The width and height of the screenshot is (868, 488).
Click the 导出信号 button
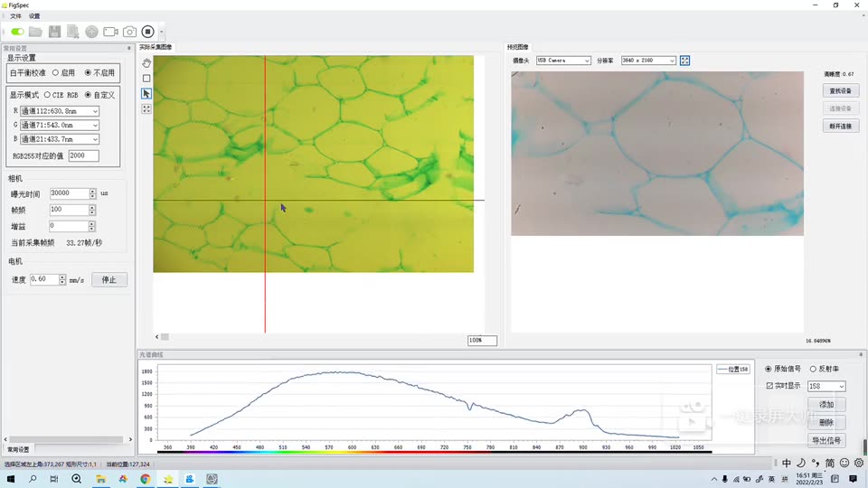click(x=826, y=440)
